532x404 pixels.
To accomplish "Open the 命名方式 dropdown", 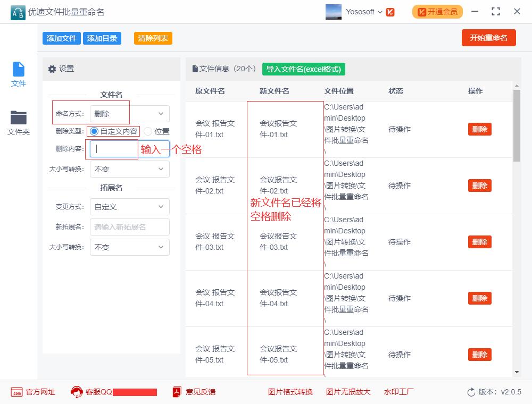I will tap(130, 114).
